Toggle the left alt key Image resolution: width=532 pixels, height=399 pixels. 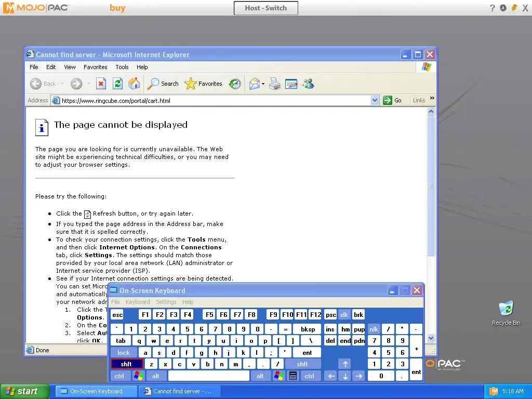[x=156, y=376]
